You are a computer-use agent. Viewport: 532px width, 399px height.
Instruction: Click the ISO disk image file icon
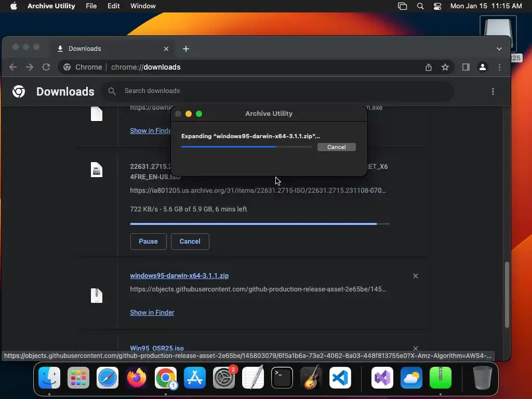pos(97,170)
